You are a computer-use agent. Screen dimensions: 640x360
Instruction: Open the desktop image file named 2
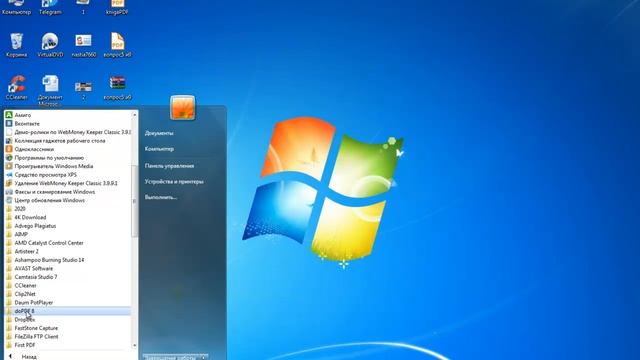[83, 90]
